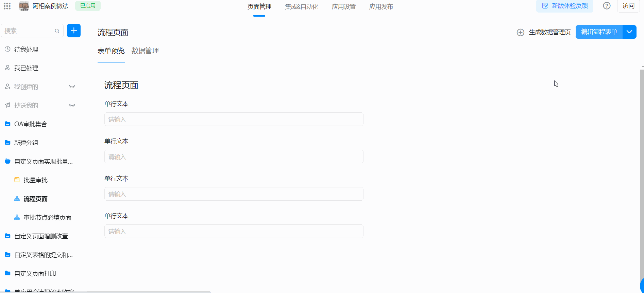Click the 访问 button
644x293 pixels.
tap(628, 6)
